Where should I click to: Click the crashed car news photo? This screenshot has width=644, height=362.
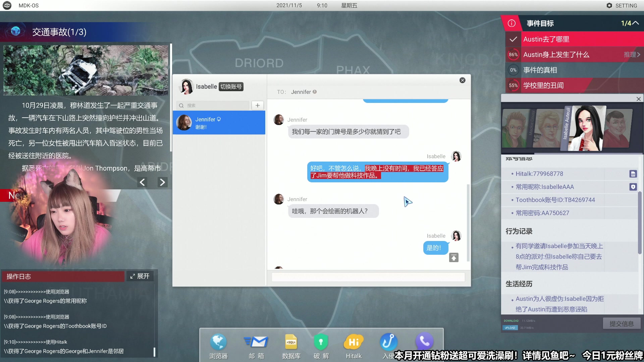coord(86,70)
